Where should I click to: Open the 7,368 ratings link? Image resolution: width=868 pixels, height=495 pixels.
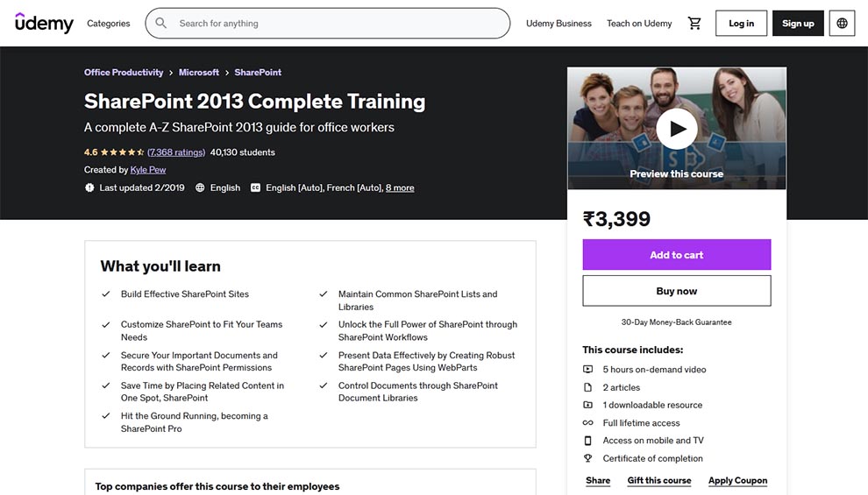176,152
